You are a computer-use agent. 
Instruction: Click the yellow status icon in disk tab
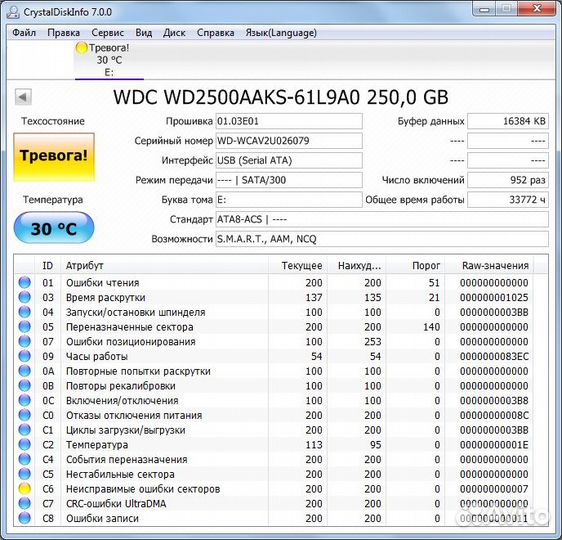[x=82, y=48]
